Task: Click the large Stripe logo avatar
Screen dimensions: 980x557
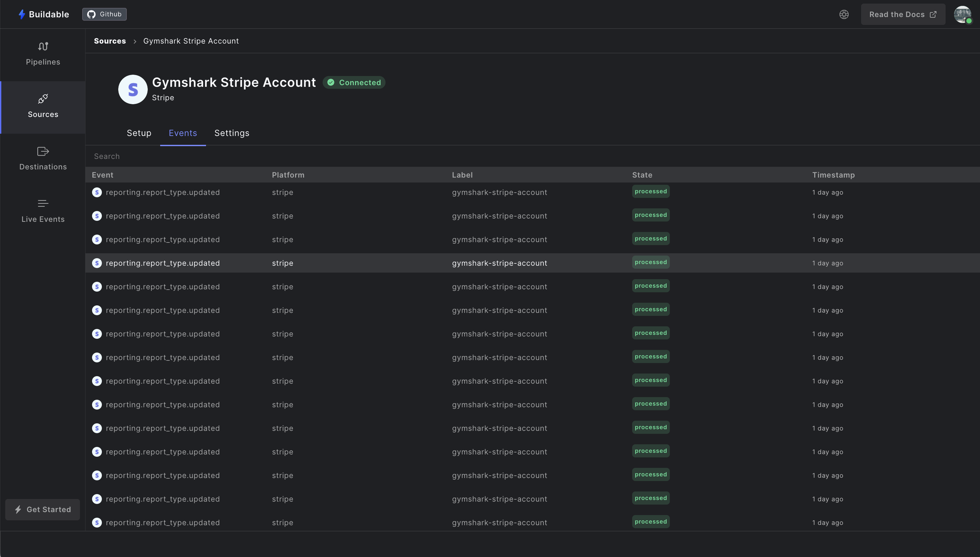Action: [x=133, y=89]
